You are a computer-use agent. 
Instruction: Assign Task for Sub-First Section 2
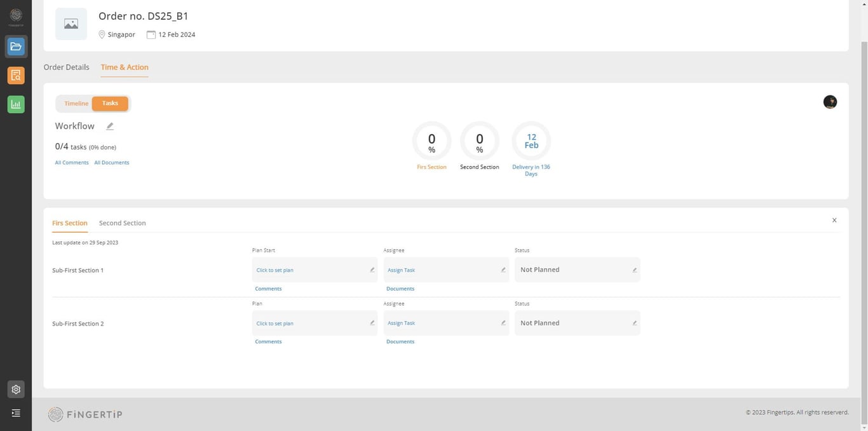(401, 323)
